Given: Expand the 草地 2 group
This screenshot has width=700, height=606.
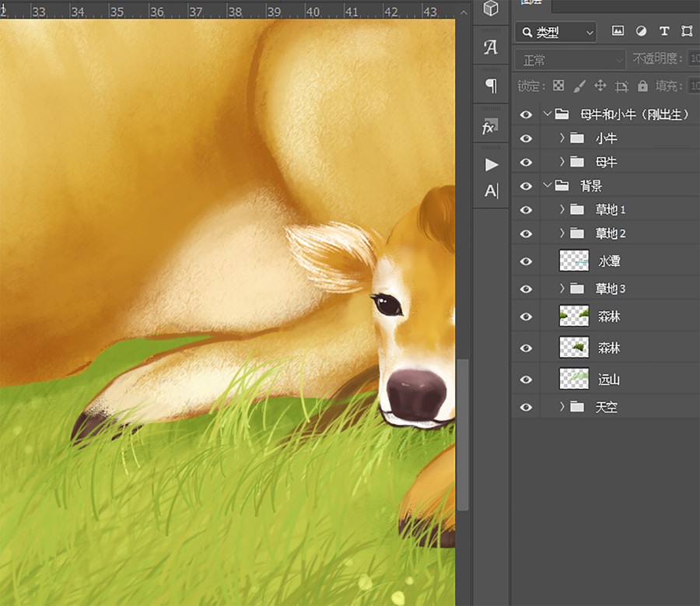Looking at the screenshot, I should point(562,233).
